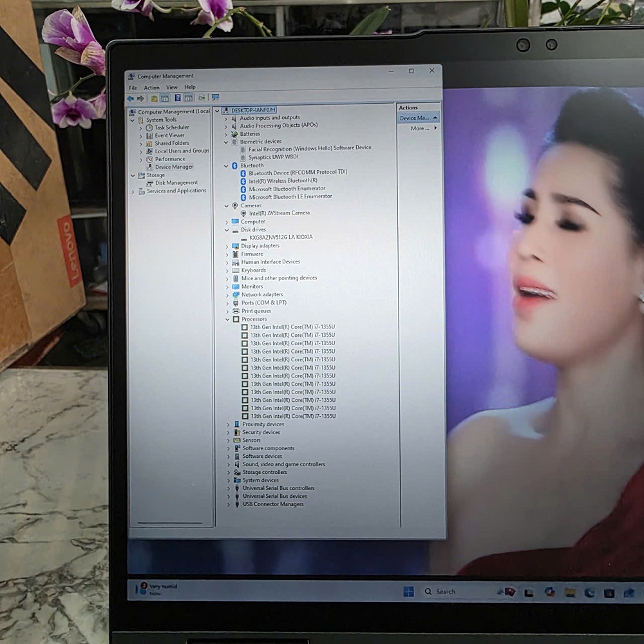Click the Windows Start button on the taskbar
The height and width of the screenshot is (644, 644).
(408, 591)
